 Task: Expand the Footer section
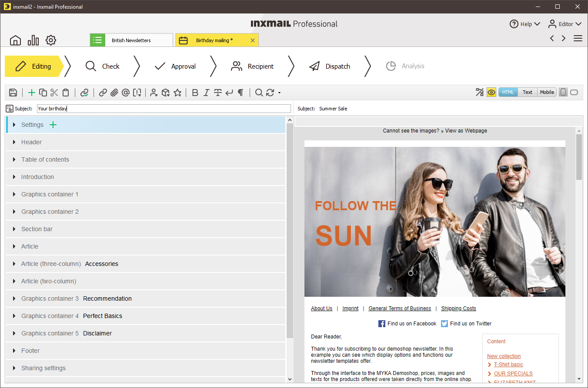14,351
